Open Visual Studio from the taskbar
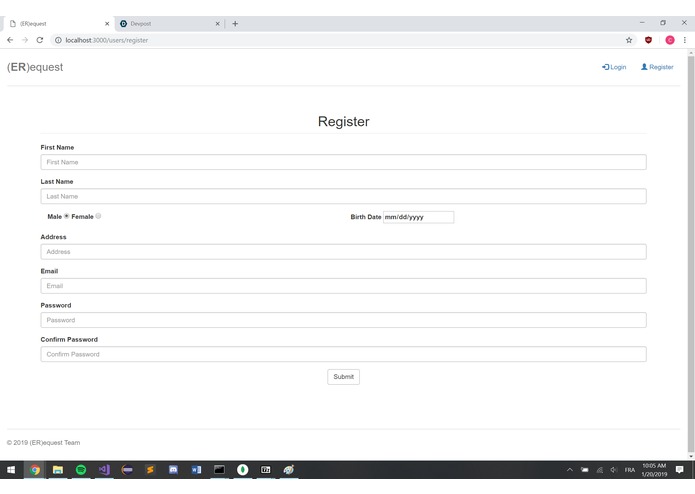 pos(104,470)
